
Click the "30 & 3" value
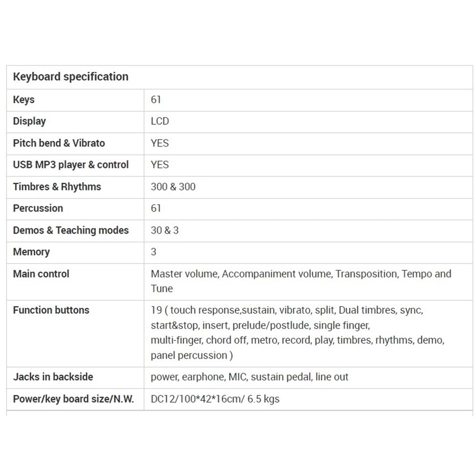click(165, 230)
